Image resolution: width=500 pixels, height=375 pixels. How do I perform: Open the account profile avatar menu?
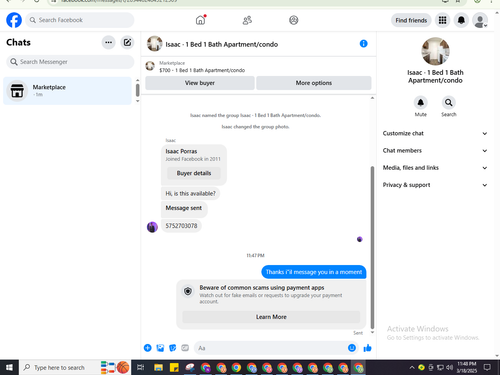point(480,20)
